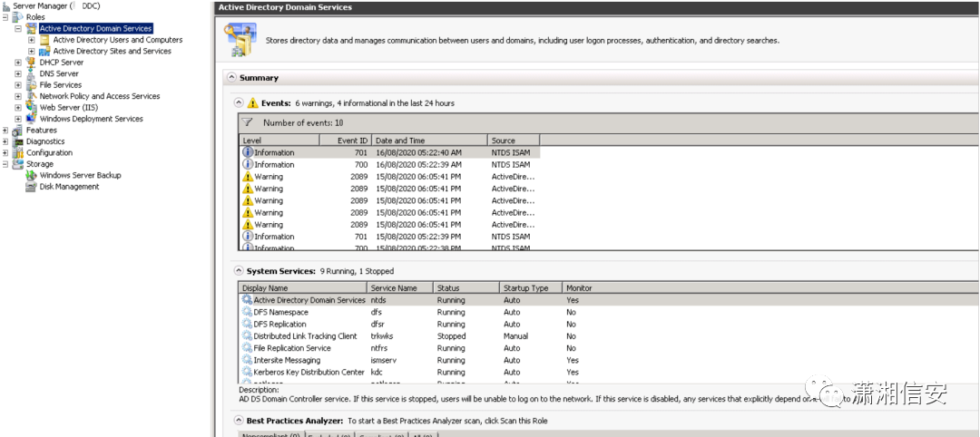This screenshot has height=437, width=980.
Task: Collapse the Summary section chevron
Action: click(232, 78)
